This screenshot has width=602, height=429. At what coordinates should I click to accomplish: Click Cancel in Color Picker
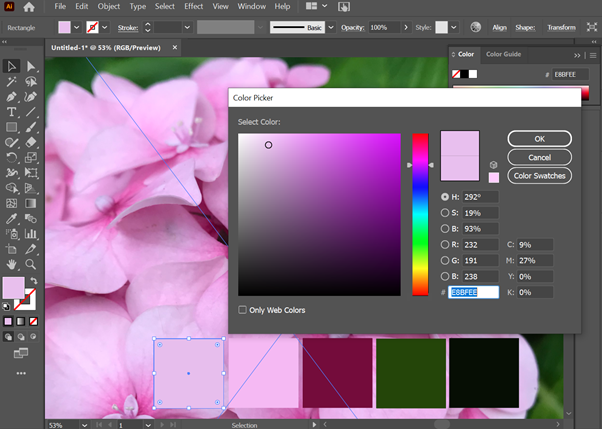coord(539,157)
